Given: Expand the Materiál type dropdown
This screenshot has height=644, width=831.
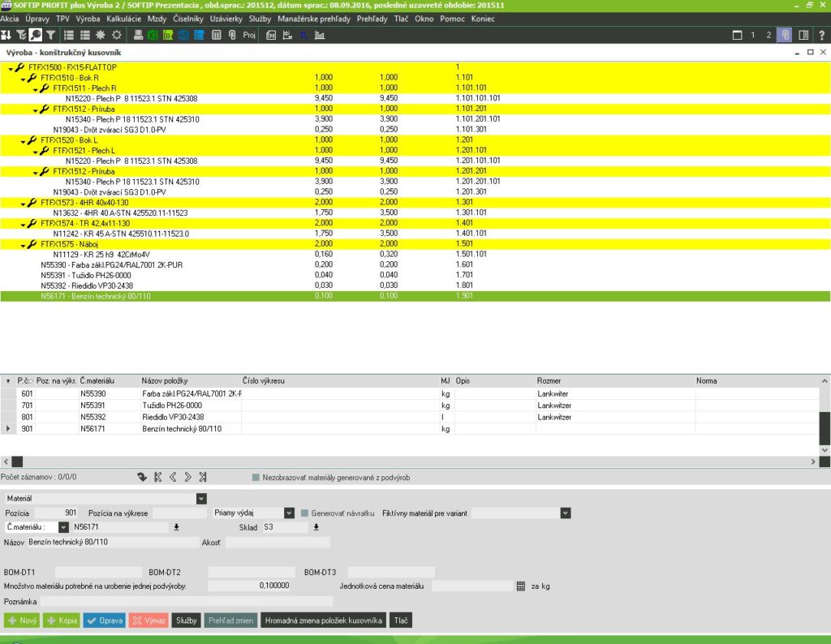Looking at the screenshot, I should (x=201, y=499).
